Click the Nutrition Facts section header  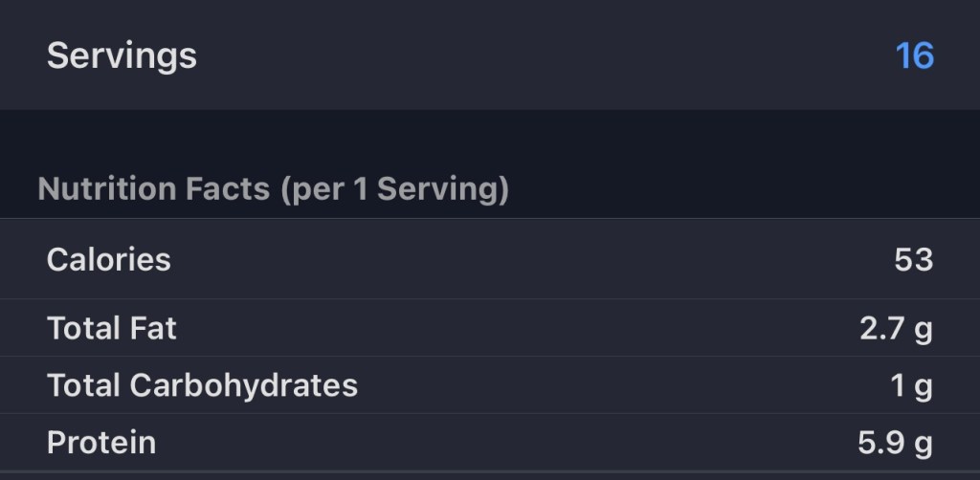click(154, 189)
